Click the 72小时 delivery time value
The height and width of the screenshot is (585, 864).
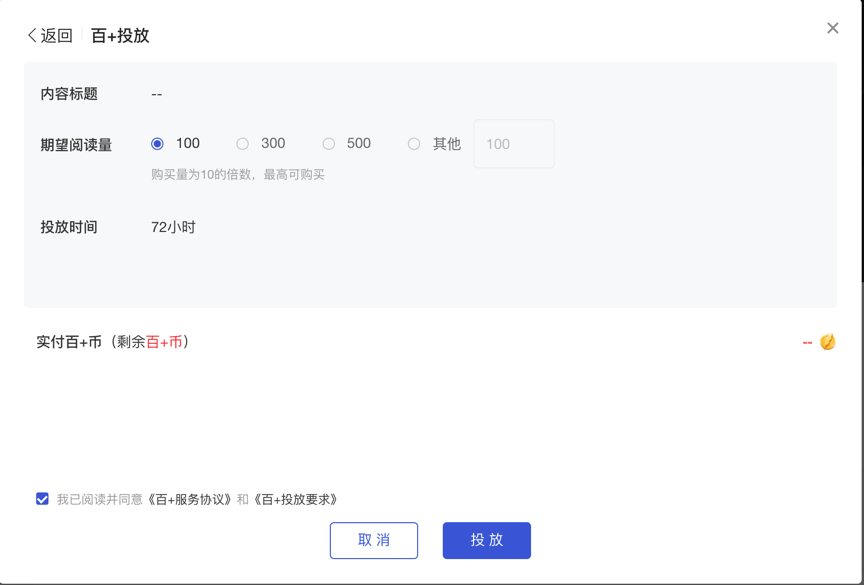pyautogui.click(x=173, y=227)
